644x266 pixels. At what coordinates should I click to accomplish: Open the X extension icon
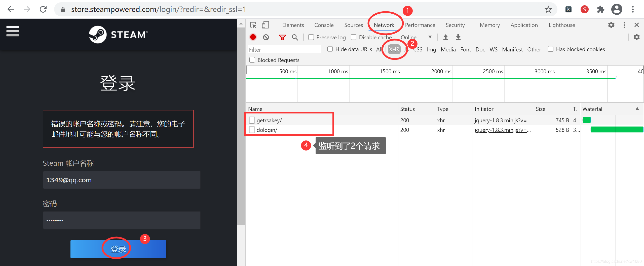[568, 10]
